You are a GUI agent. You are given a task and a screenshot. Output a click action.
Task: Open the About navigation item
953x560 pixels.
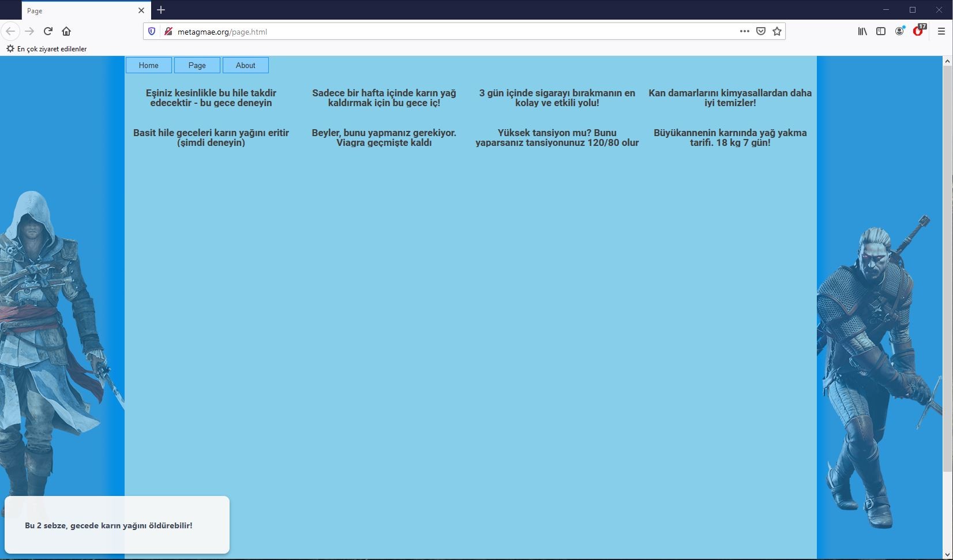tap(246, 65)
